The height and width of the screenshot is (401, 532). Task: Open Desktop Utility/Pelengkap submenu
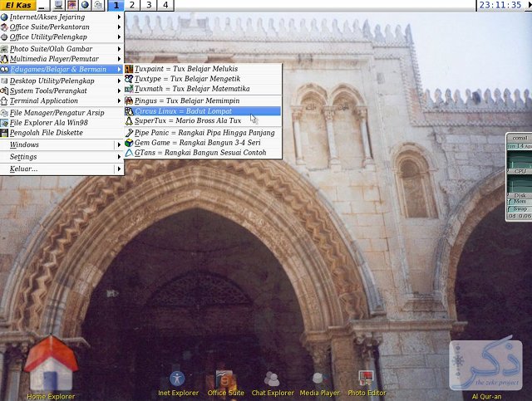(62, 81)
